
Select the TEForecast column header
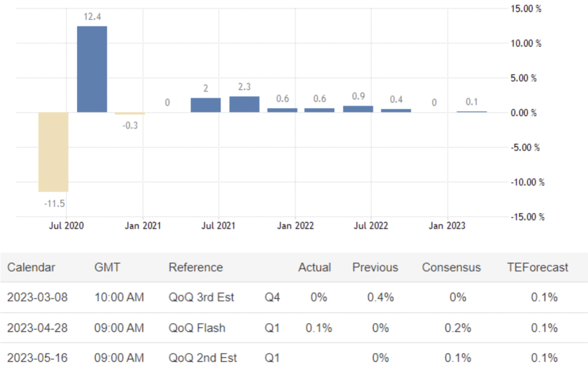(537, 267)
